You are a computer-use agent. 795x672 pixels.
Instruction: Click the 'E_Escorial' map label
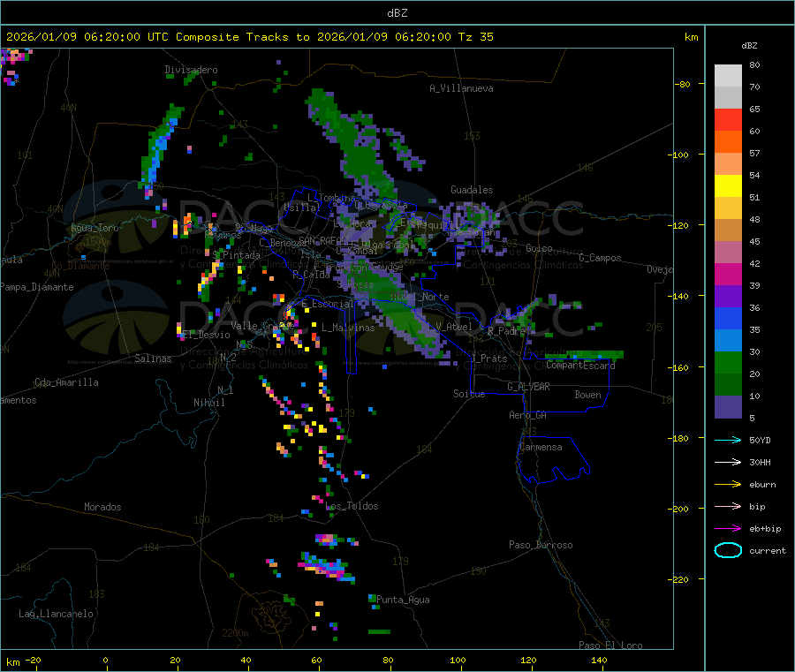(328, 304)
